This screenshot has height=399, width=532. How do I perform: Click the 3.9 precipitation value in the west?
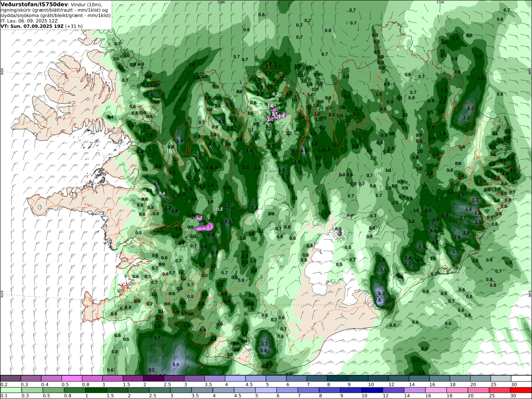(180, 141)
